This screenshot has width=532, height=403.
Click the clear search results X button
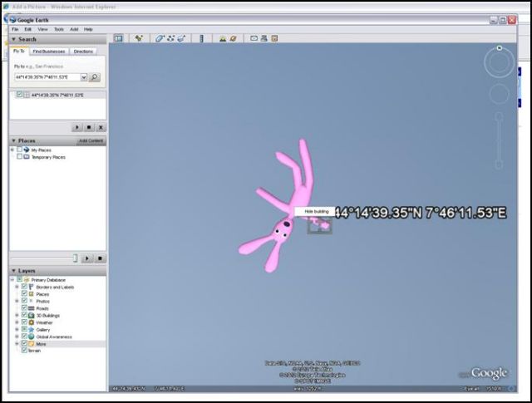pyautogui.click(x=101, y=127)
